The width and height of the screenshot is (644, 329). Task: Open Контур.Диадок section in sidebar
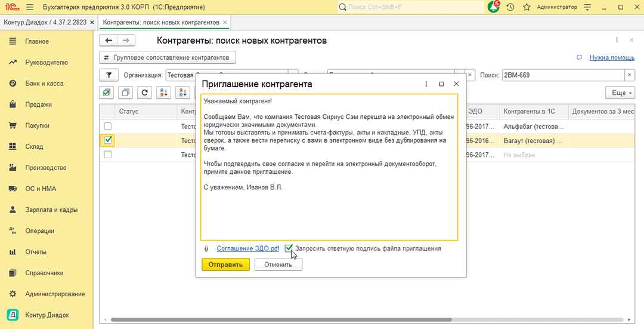[47, 315]
